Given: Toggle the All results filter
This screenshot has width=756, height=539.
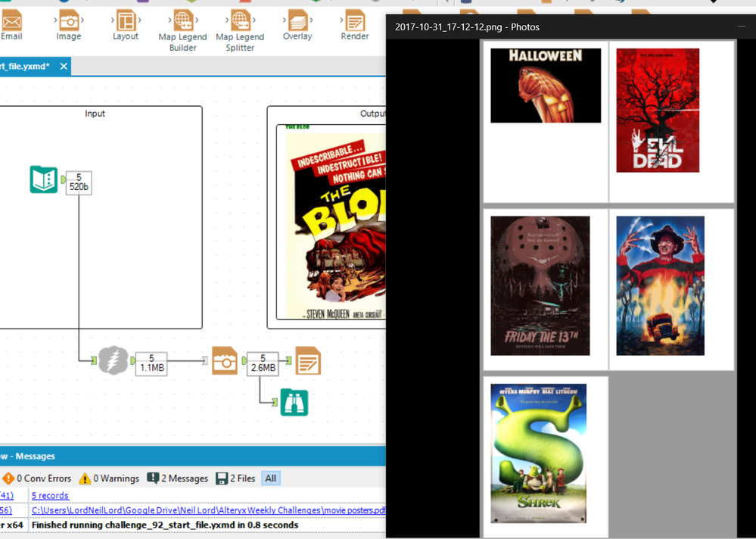Looking at the screenshot, I should 270,478.
